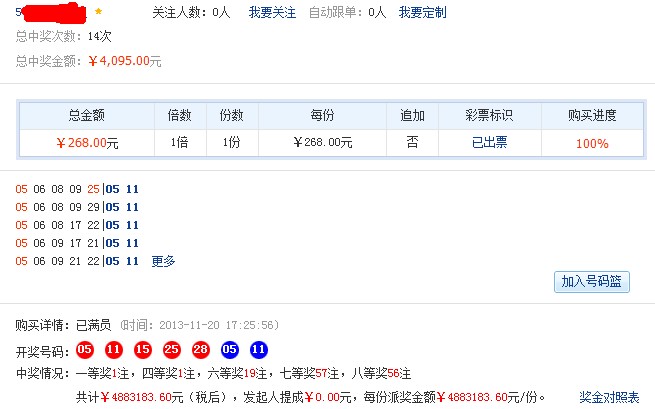Click the 总金额 column header
655x409 pixels.
click(x=86, y=115)
